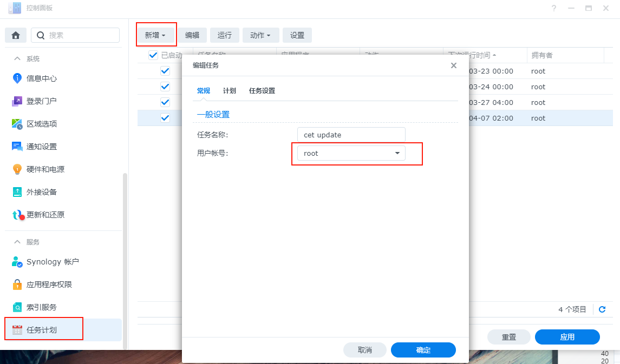
Task: Click the 编辑 toolbar button
Action: pos(192,35)
